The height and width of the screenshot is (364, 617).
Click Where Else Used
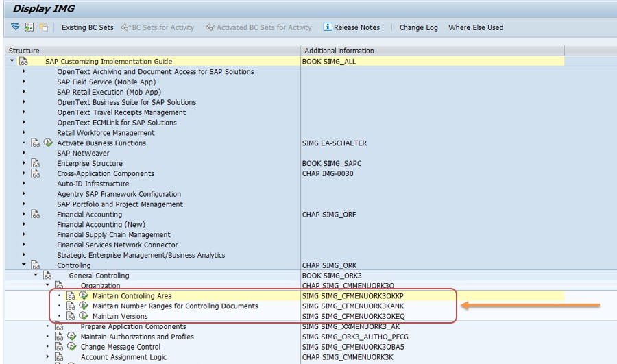point(476,27)
